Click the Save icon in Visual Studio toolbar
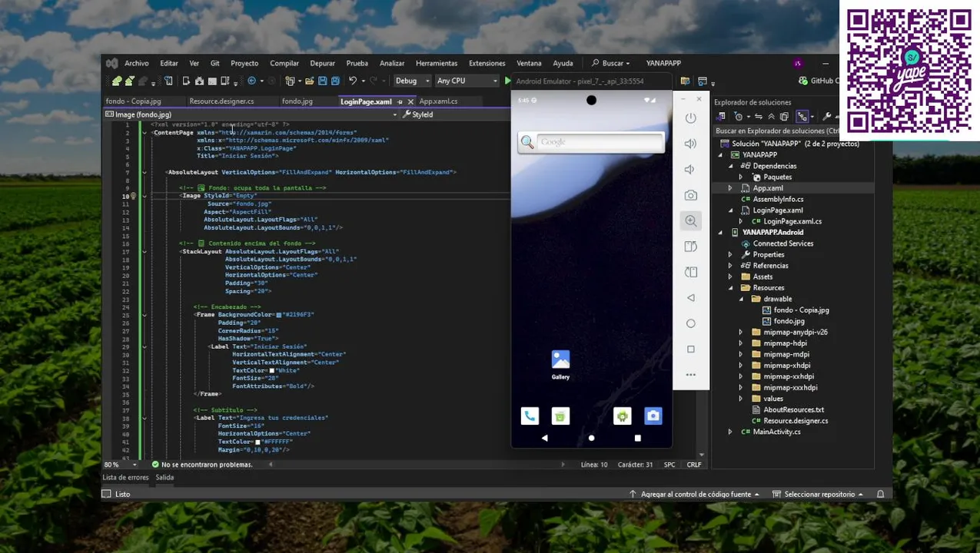The width and height of the screenshot is (980, 553). pyautogui.click(x=323, y=81)
